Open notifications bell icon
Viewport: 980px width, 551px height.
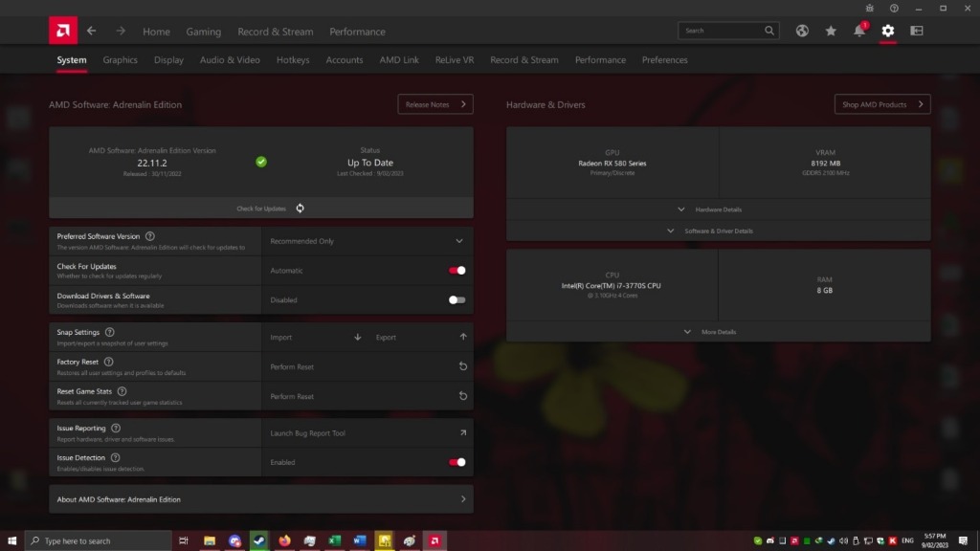[x=860, y=31]
